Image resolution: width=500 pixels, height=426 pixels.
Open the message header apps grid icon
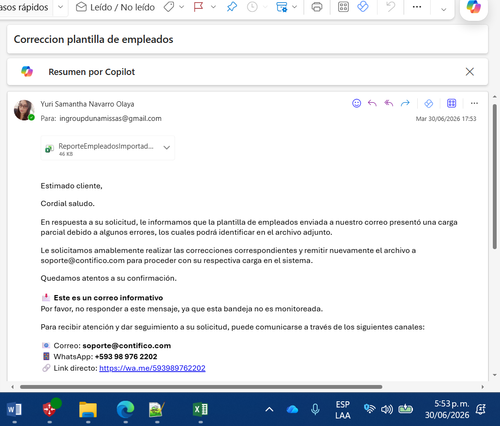click(x=451, y=103)
